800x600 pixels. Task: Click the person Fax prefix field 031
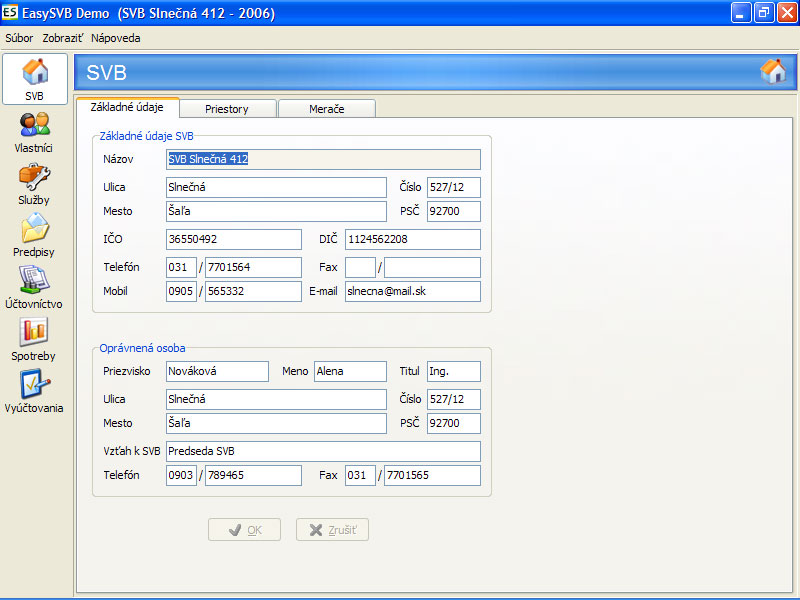click(x=360, y=476)
